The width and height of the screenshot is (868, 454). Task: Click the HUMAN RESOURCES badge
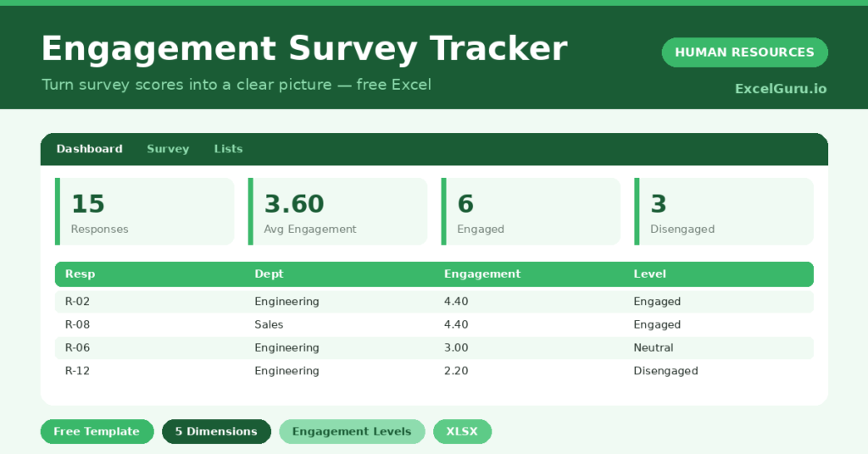[x=744, y=52]
